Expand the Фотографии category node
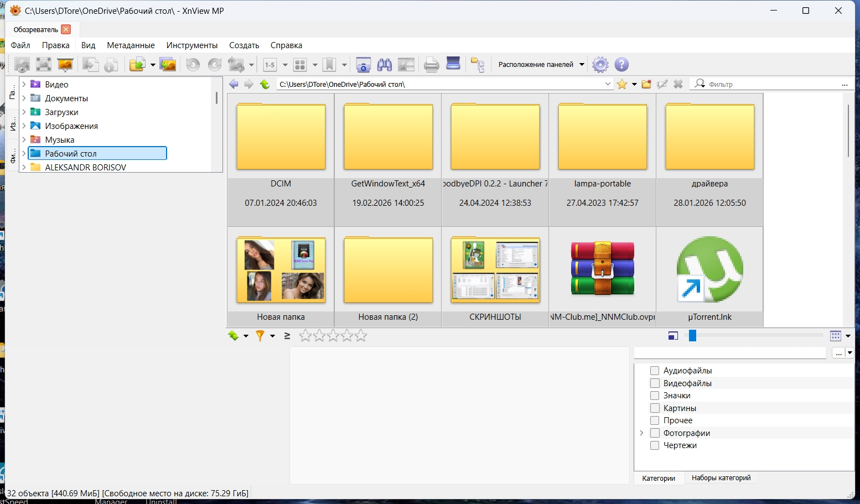Viewport: 860px width, 504px height. [642, 433]
